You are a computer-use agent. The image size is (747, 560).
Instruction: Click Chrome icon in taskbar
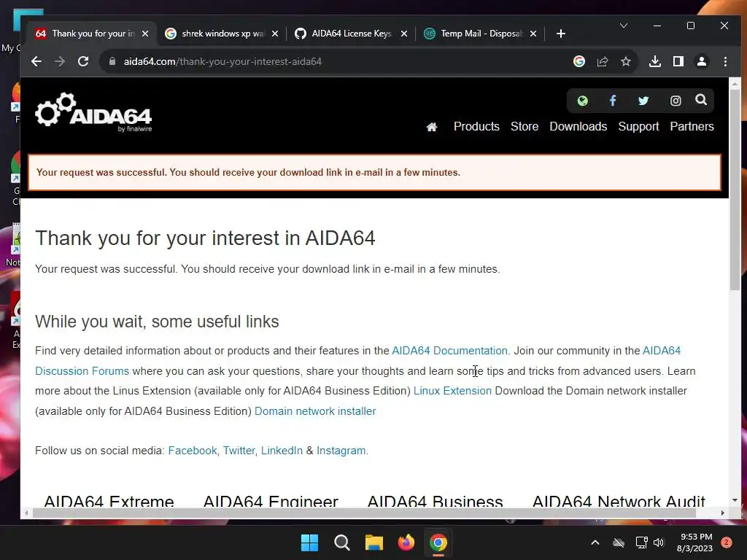(438, 542)
